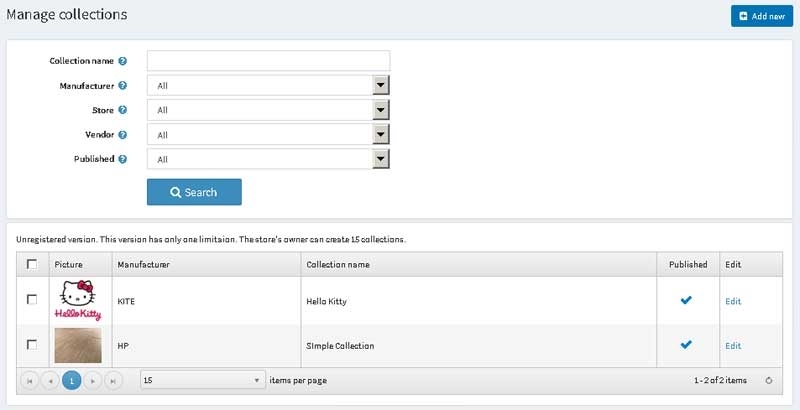Toggle the select-all checkbox in header
This screenshot has width=800, height=410.
coord(32,264)
